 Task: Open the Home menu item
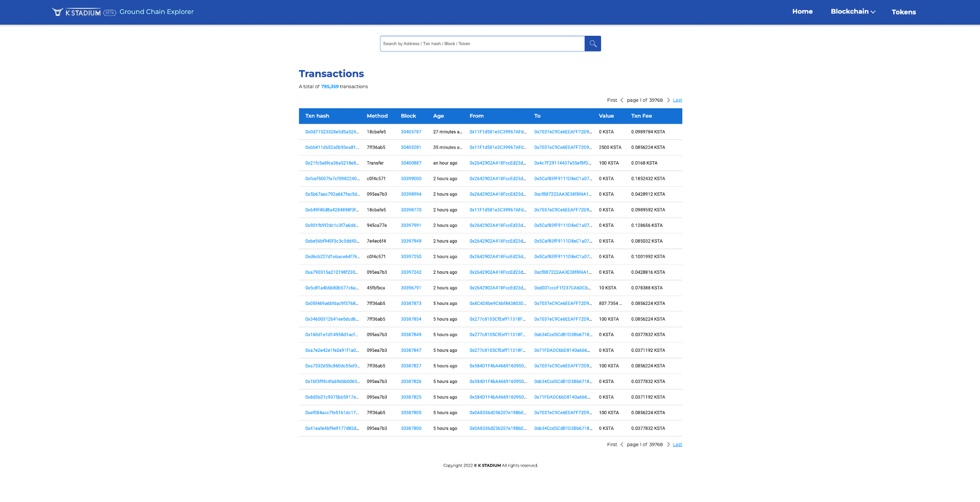(802, 12)
